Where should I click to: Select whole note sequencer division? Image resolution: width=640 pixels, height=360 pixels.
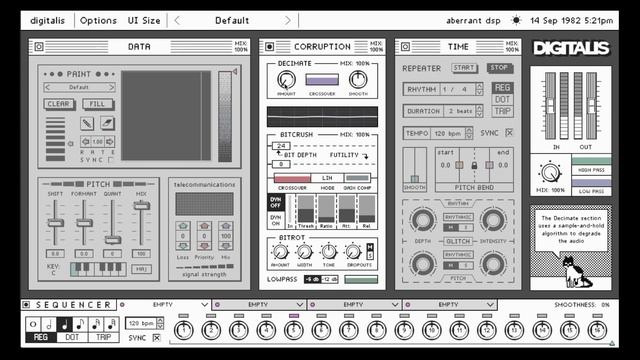coord(33,324)
